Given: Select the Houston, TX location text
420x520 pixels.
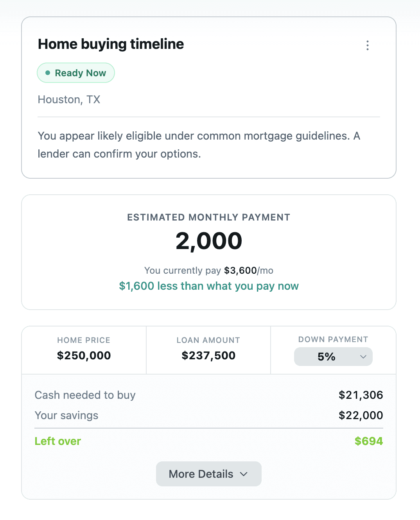Looking at the screenshot, I should (69, 100).
